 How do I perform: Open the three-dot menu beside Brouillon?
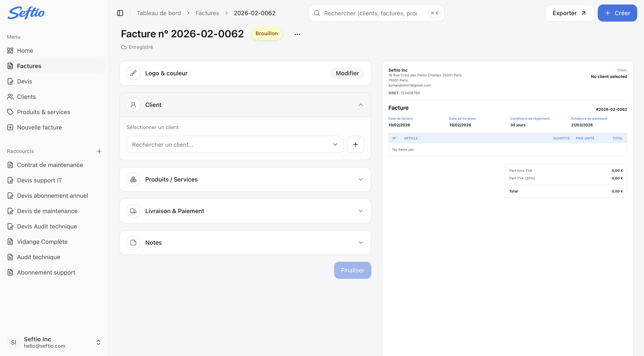tap(297, 34)
